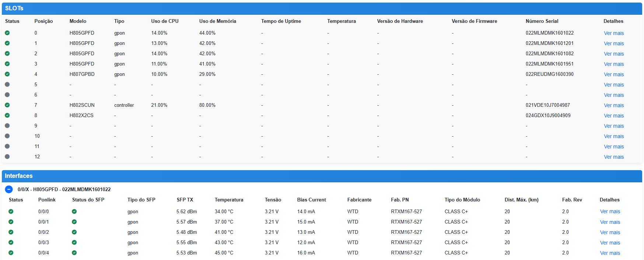This screenshot has width=644, height=260.
Task: Open Ver mais for ponlink 0/0/1
Action: pos(610,222)
